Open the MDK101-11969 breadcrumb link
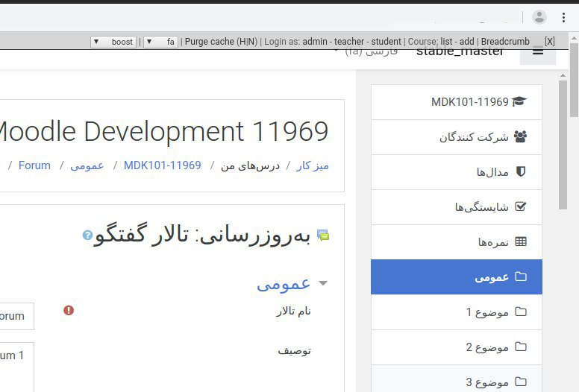Image resolution: width=579 pixels, height=392 pixels. click(x=163, y=165)
